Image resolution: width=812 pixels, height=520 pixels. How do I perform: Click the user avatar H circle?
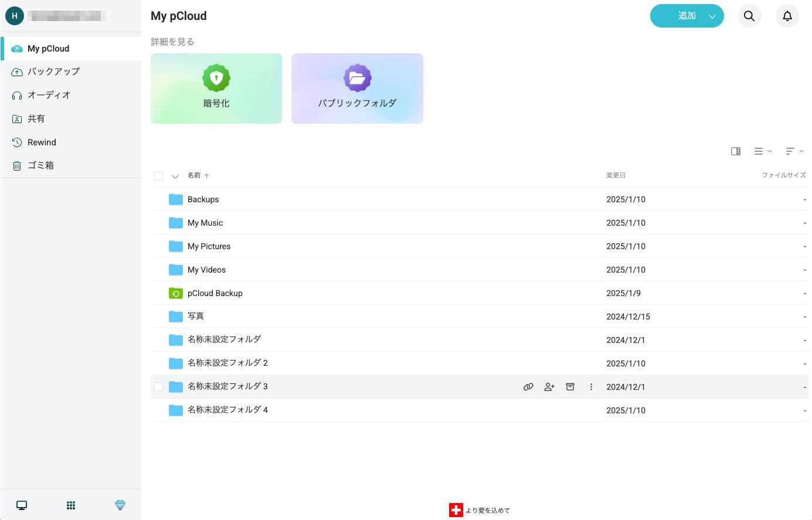point(15,16)
